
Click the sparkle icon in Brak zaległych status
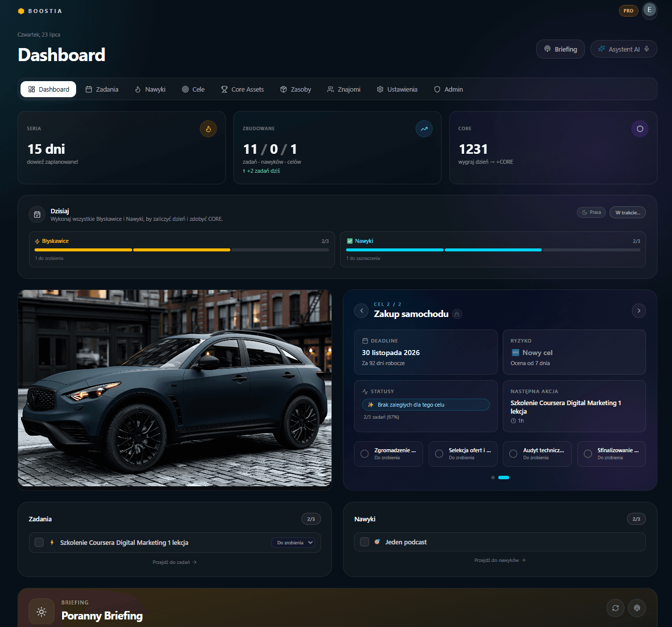(371, 405)
